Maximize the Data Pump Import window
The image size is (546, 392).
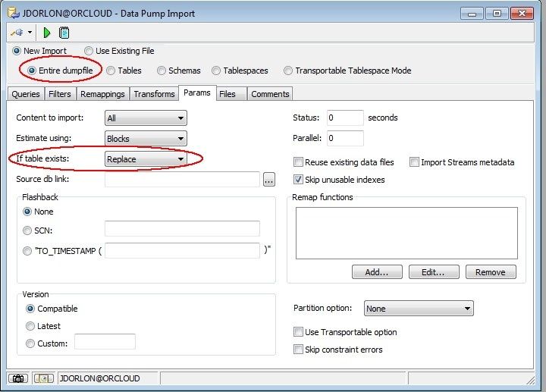[497, 14]
